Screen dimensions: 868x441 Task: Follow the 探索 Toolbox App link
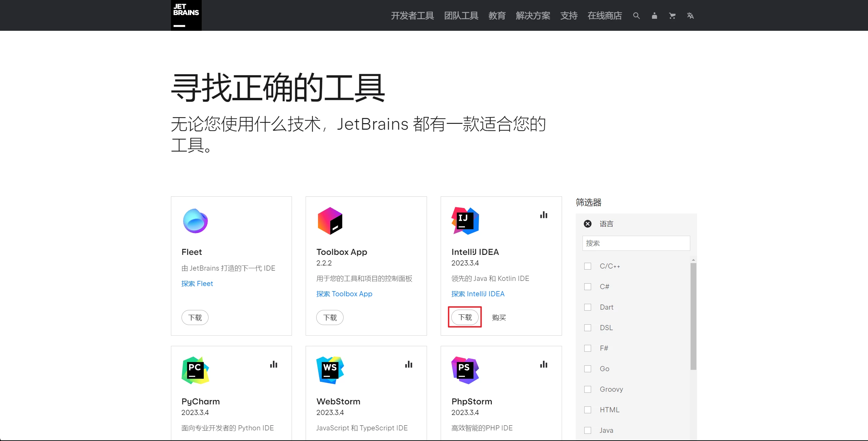(x=344, y=294)
